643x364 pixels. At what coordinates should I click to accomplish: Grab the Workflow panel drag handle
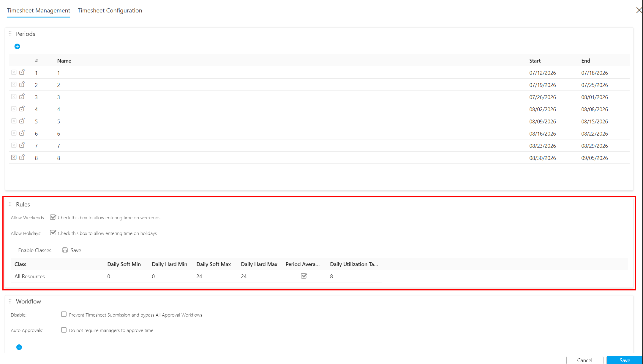(x=10, y=301)
